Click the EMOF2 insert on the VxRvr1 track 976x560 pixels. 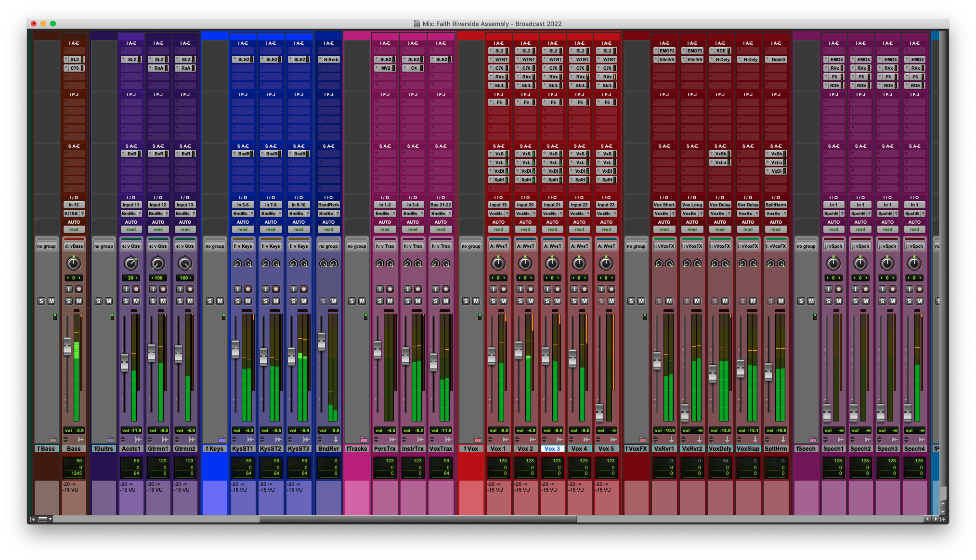pos(664,51)
